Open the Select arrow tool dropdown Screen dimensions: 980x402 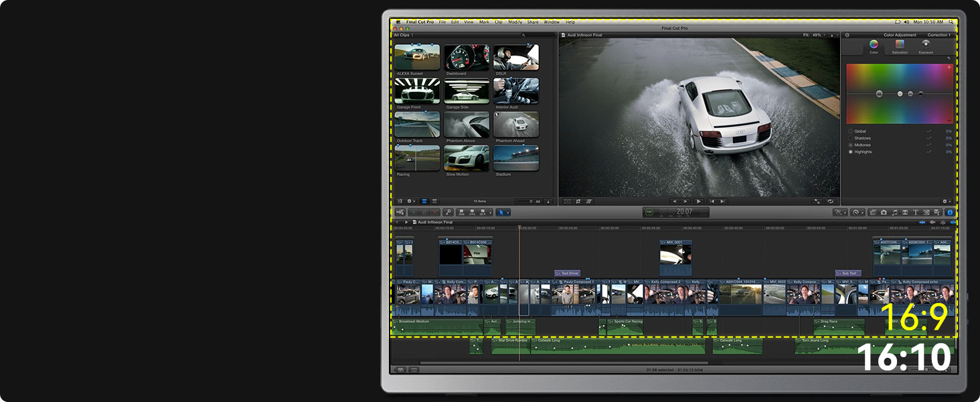[503, 212]
